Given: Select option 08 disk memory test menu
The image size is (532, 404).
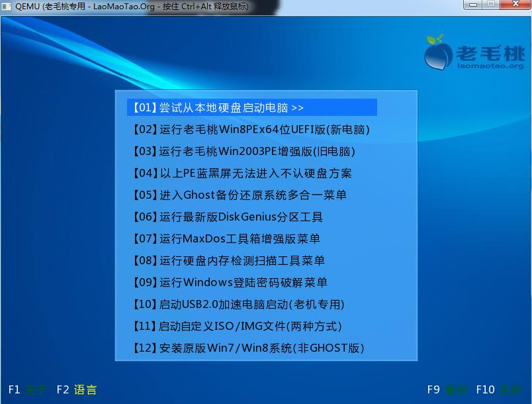Looking at the screenshot, I should 229,260.
